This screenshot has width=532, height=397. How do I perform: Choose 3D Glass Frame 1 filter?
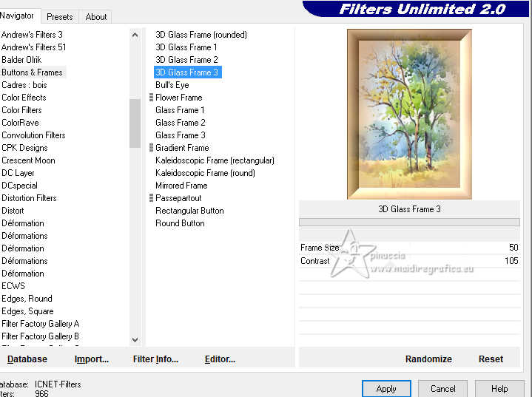point(186,47)
